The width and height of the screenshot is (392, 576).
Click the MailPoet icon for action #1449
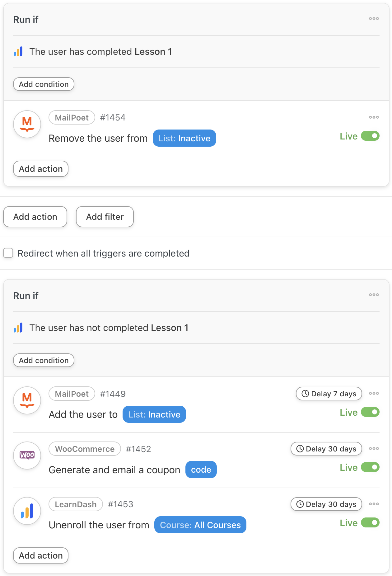click(27, 400)
